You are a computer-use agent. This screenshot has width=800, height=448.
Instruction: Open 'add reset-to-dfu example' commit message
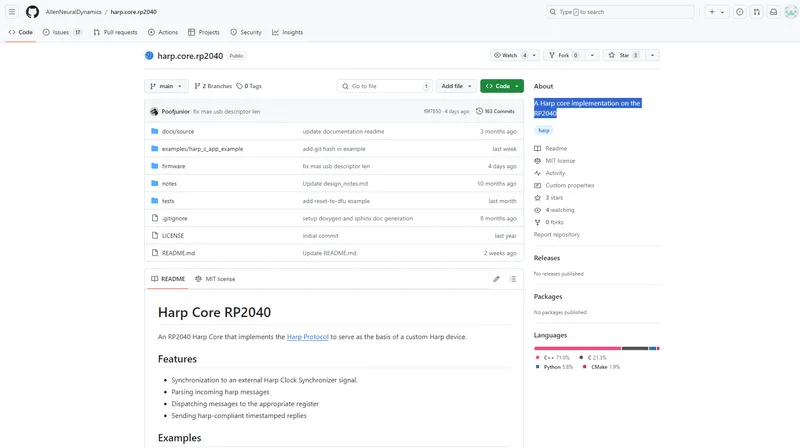point(336,201)
